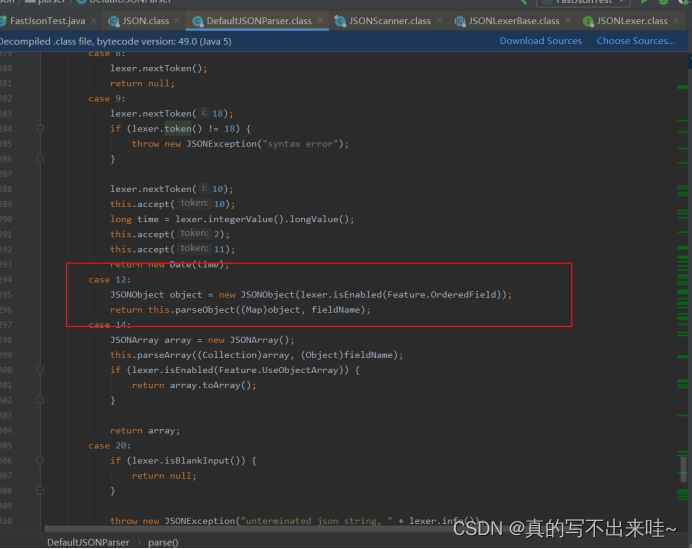Collapse the if block at lexer.token() != 18
This screenshot has height=549, width=692.
(x=40, y=129)
